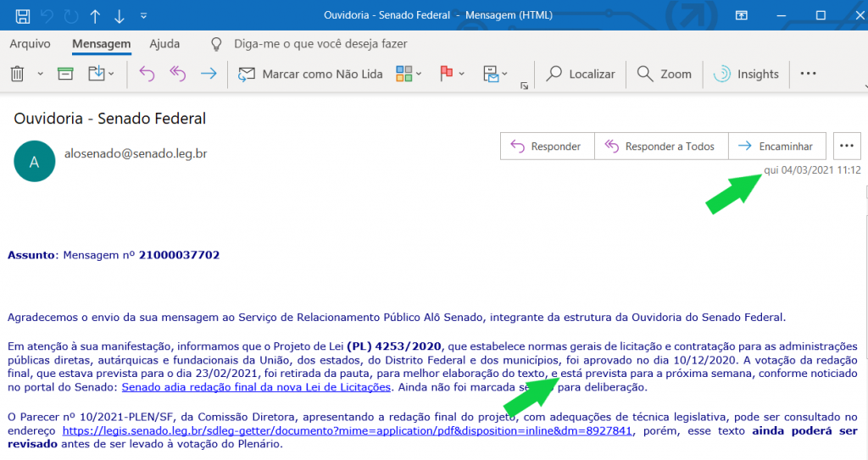Archive this message using the ribbon icon

(x=65, y=74)
